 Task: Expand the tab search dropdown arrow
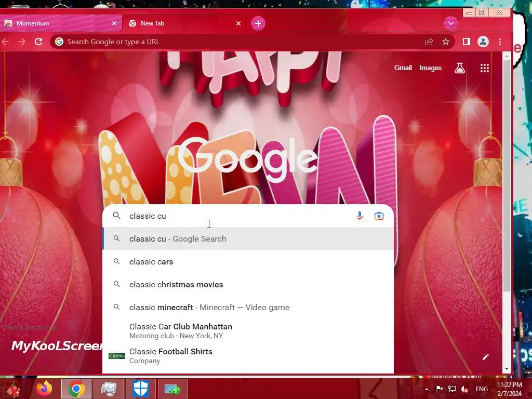pyautogui.click(x=450, y=23)
